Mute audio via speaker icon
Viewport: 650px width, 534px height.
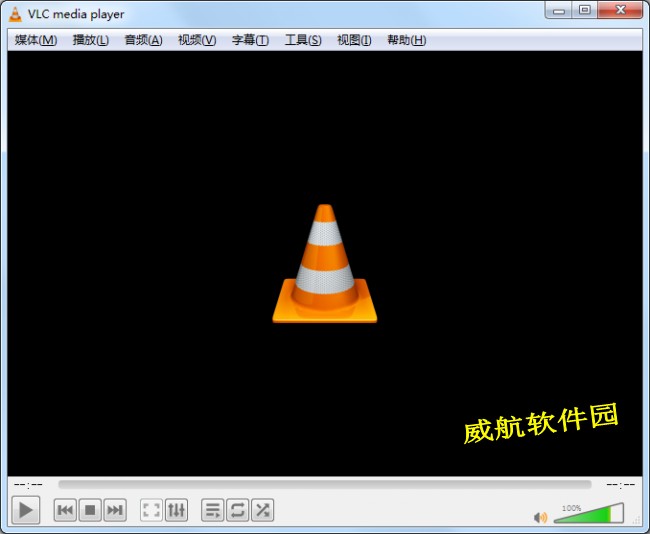541,517
